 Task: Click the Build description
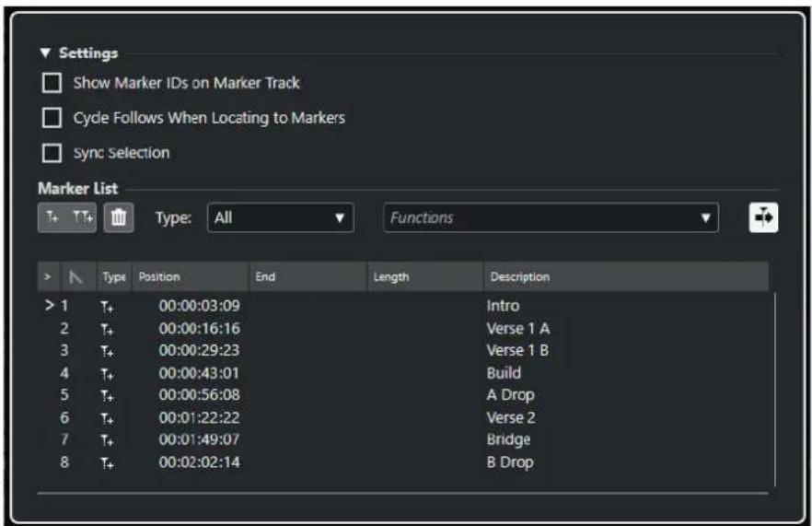(504, 372)
